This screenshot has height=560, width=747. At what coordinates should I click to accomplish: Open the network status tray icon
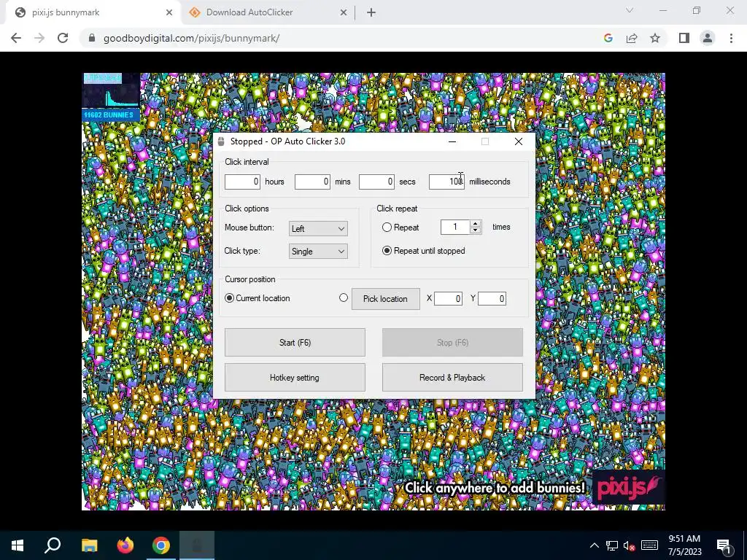[x=612, y=545]
